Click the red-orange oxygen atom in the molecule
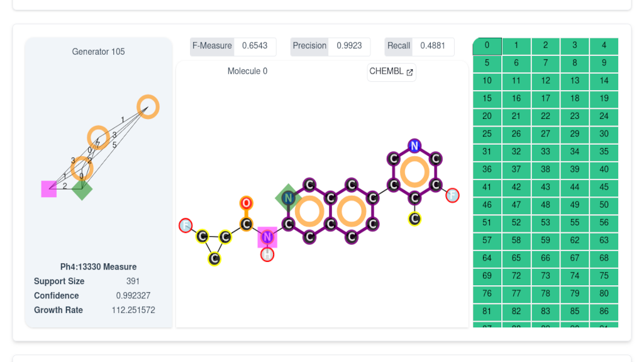Viewport: 644px width, 362px height. pyautogui.click(x=247, y=203)
